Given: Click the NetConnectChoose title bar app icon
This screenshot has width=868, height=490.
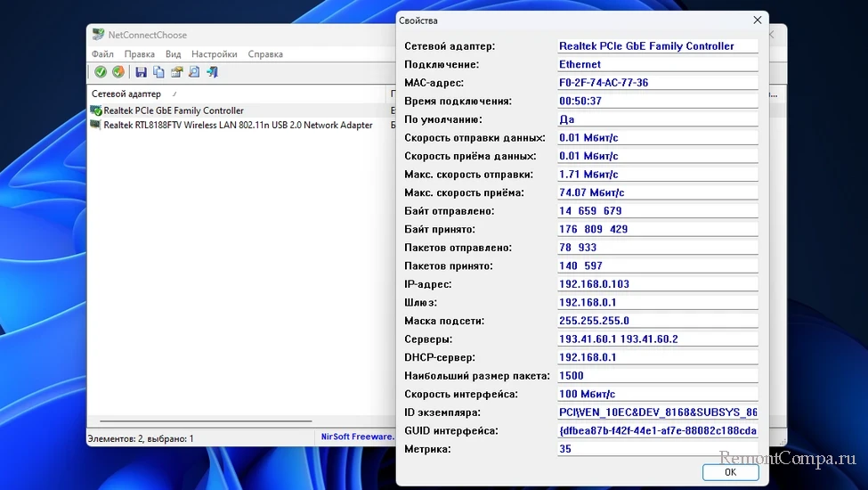Looking at the screenshot, I should 99,35.
